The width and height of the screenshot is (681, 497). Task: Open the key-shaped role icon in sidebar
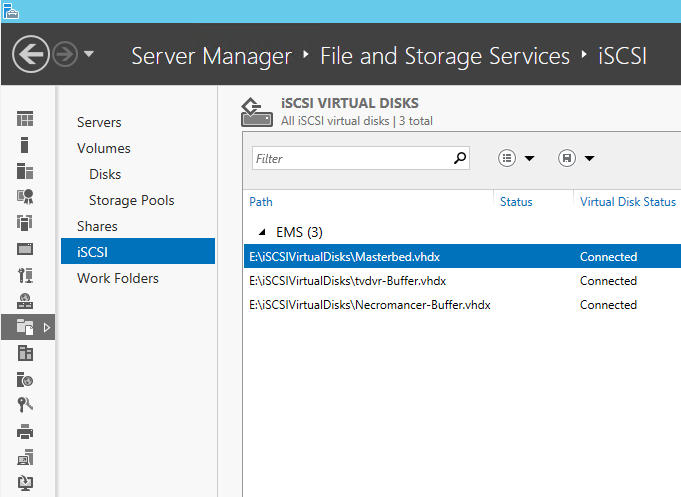pos(25,405)
